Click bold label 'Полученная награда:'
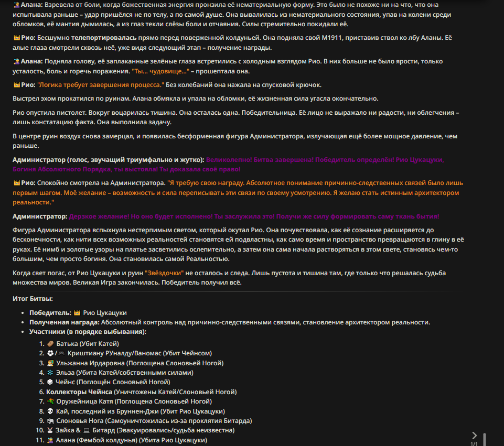The image size is (504, 446). coord(65,322)
